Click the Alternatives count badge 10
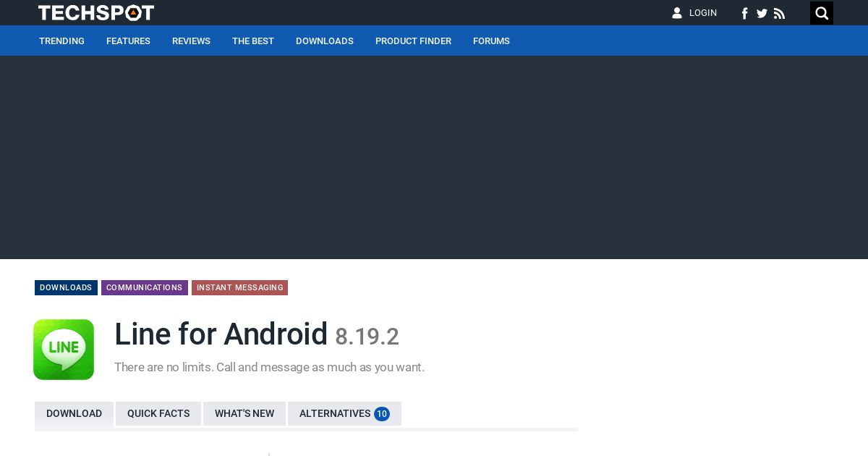The height and width of the screenshot is (456, 868). click(382, 414)
